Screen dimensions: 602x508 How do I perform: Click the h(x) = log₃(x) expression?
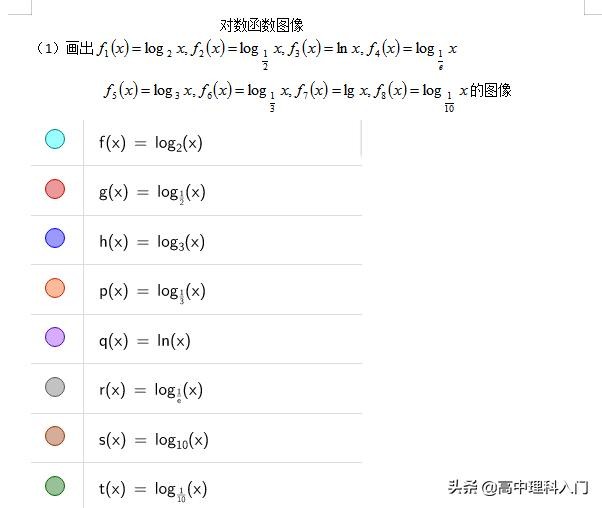[x=152, y=242]
